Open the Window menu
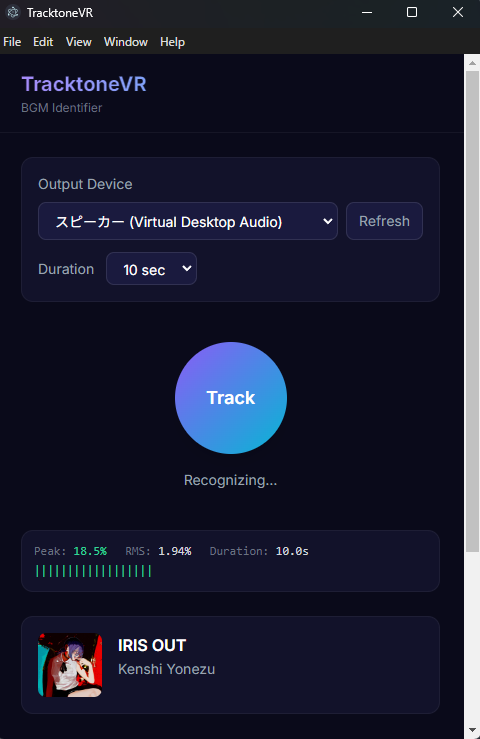Screen dimensions: 480x739 [x=125, y=42]
